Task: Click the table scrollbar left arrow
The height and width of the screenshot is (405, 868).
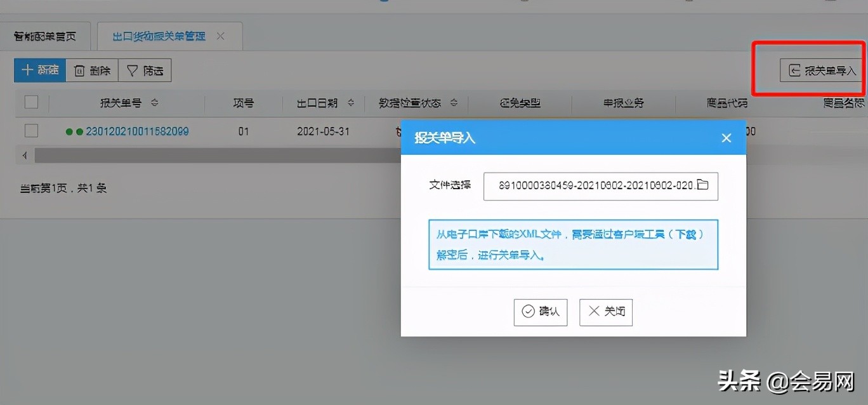Action: pos(24,155)
